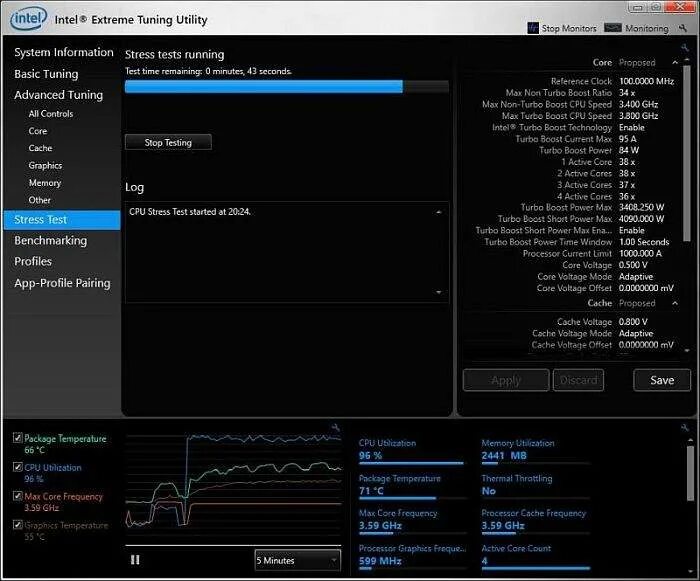The image size is (700, 581).
Task: Pause the monitoring graph
Action: (x=135, y=560)
